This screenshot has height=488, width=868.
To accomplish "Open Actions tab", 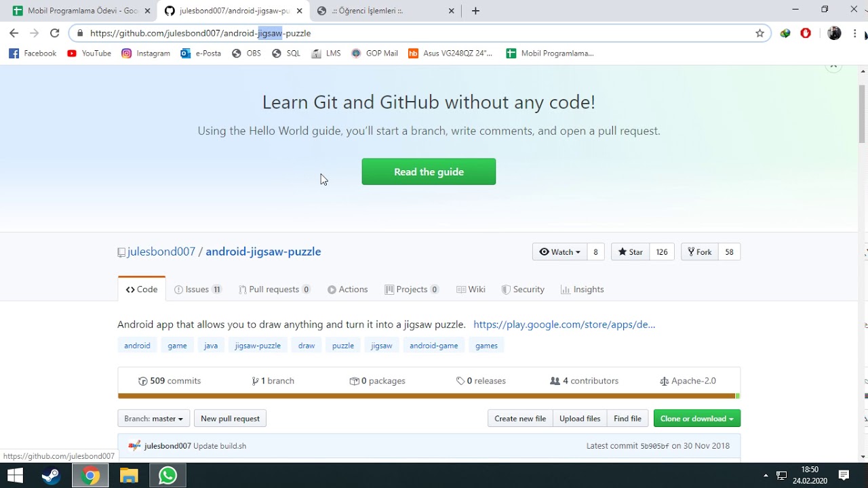I will click(347, 289).
